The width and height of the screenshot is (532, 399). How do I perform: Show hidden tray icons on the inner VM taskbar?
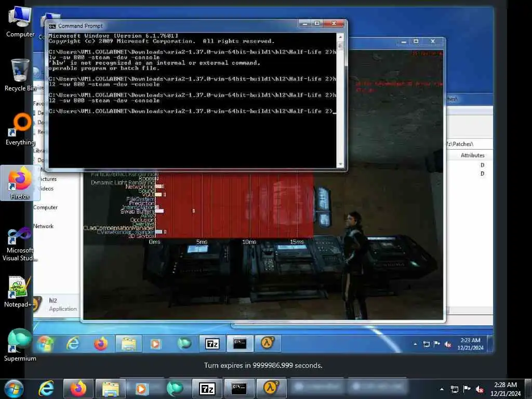[415, 344]
